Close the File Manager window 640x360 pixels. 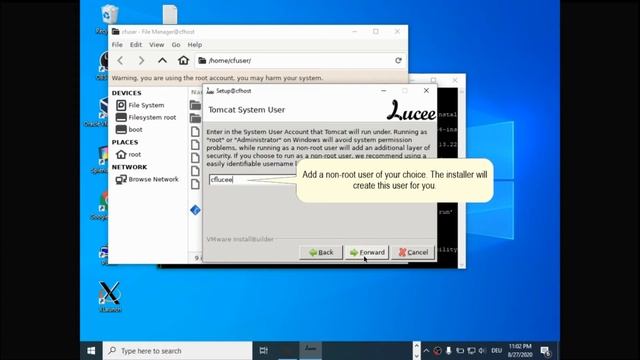coord(397,31)
